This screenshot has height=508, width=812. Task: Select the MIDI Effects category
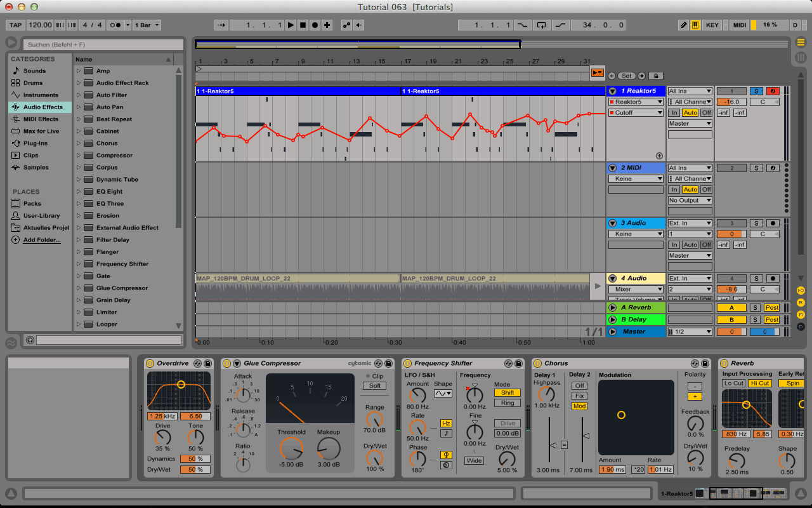(41, 119)
